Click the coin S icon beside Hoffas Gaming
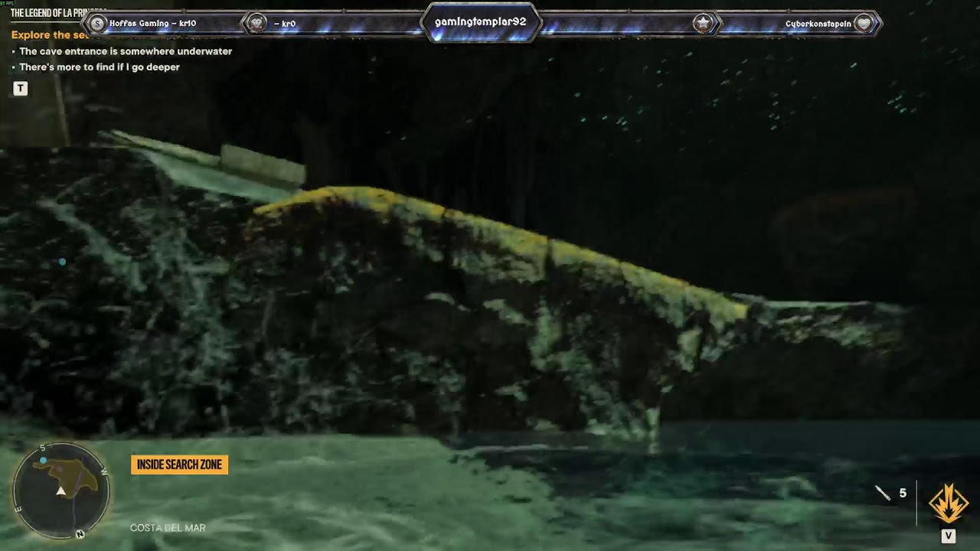 click(x=96, y=24)
